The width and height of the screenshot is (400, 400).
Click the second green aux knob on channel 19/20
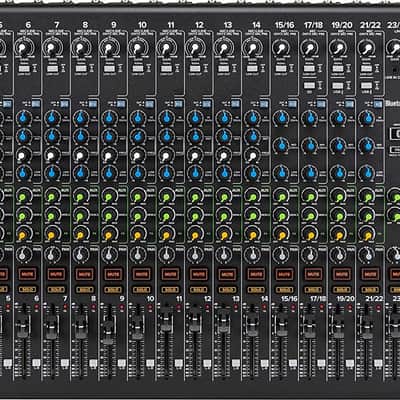click(x=339, y=216)
